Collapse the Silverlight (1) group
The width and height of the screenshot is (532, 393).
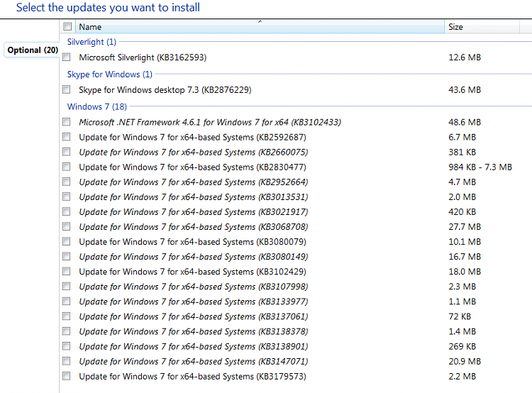tap(92, 42)
